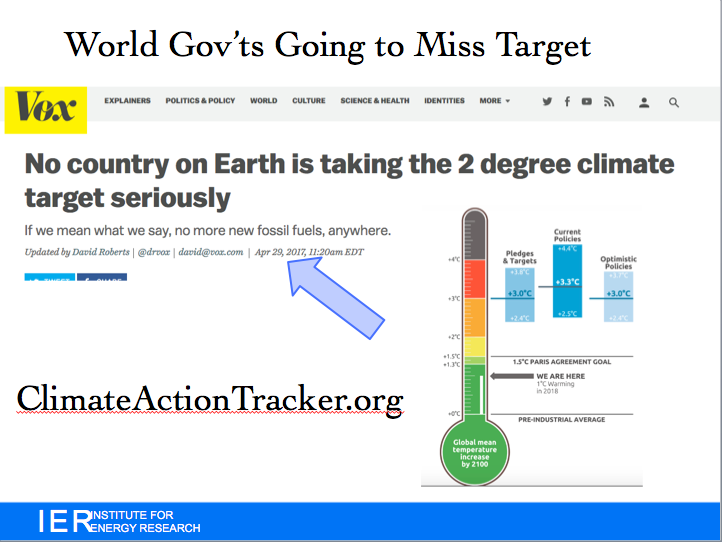Click the RSS feed icon
Viewport: 722px width, 542px height.
pos(608,102)
